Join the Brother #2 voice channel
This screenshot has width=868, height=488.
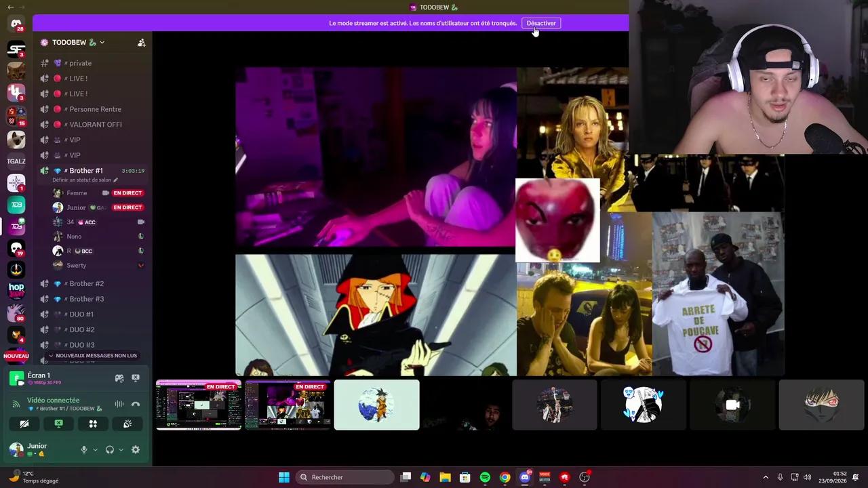coord(92,283)
